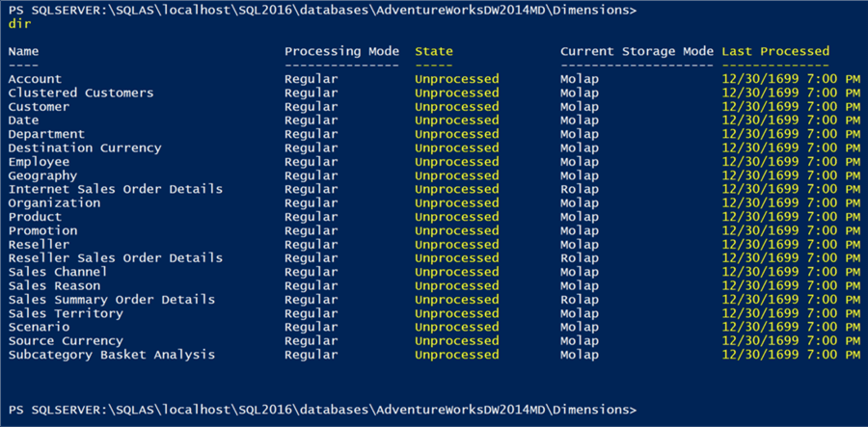Select the 'Subcategory Basket Analysis' dimension name

(x=111, y=355)
